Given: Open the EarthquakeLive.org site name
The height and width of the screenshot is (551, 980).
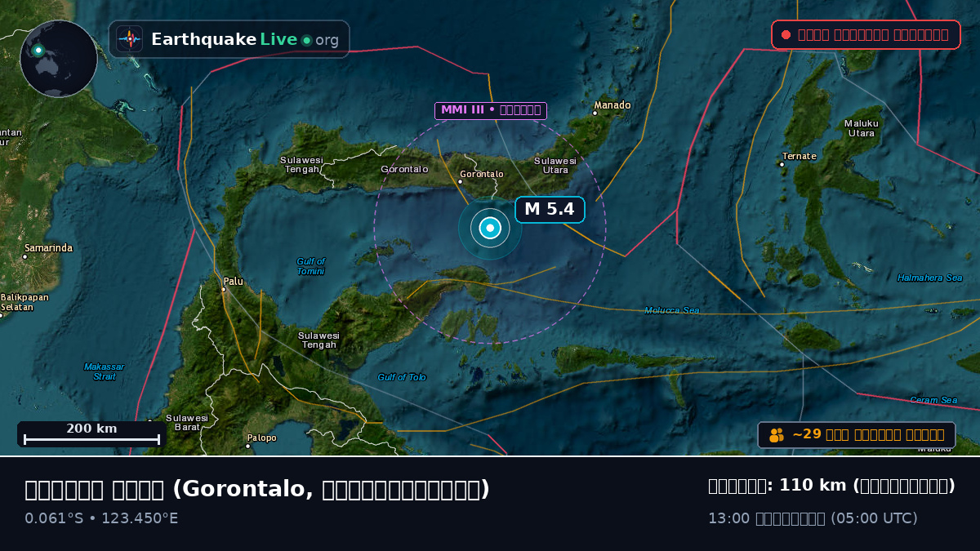Looking at the screenshot, I should tap(245, 39).
